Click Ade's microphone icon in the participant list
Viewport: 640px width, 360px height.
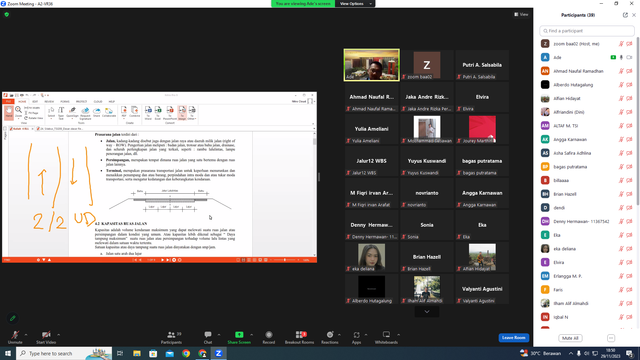point(621,58)
